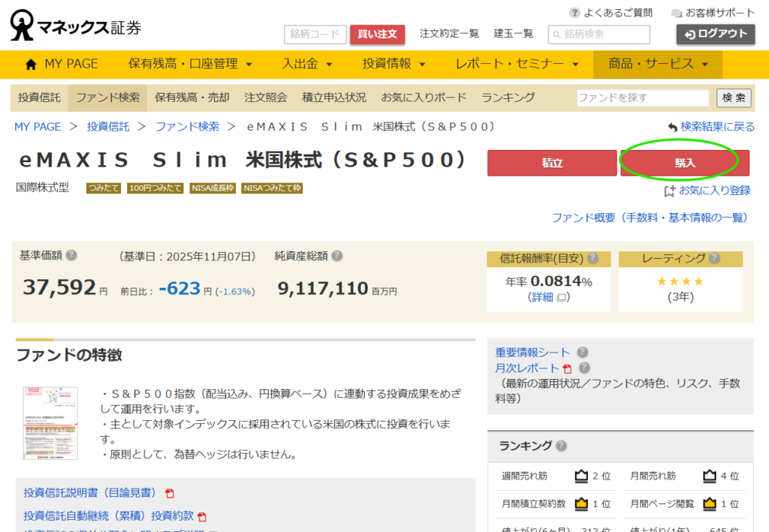
Task: Open the お気に入りボード tab
Action: point(424,98)
